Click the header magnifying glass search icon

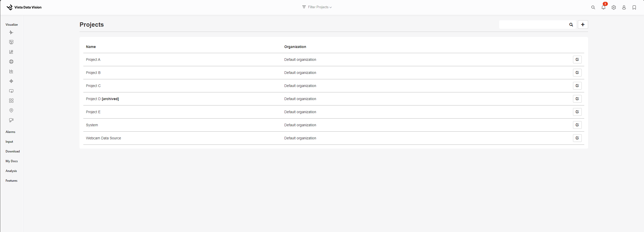point(593,7)
